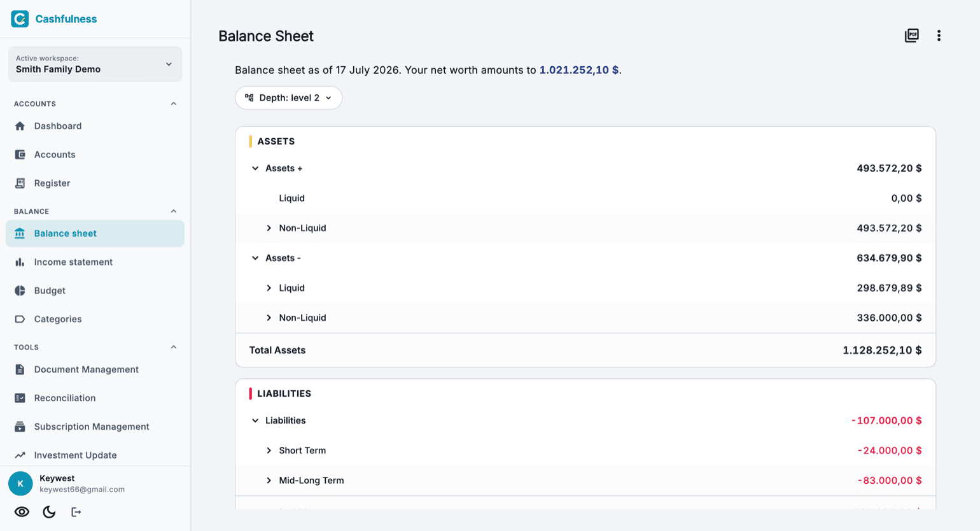Expand the Mid-Long Term liabilities row
The height and width of the screenshot is (531, 980).
pos(269,481)
